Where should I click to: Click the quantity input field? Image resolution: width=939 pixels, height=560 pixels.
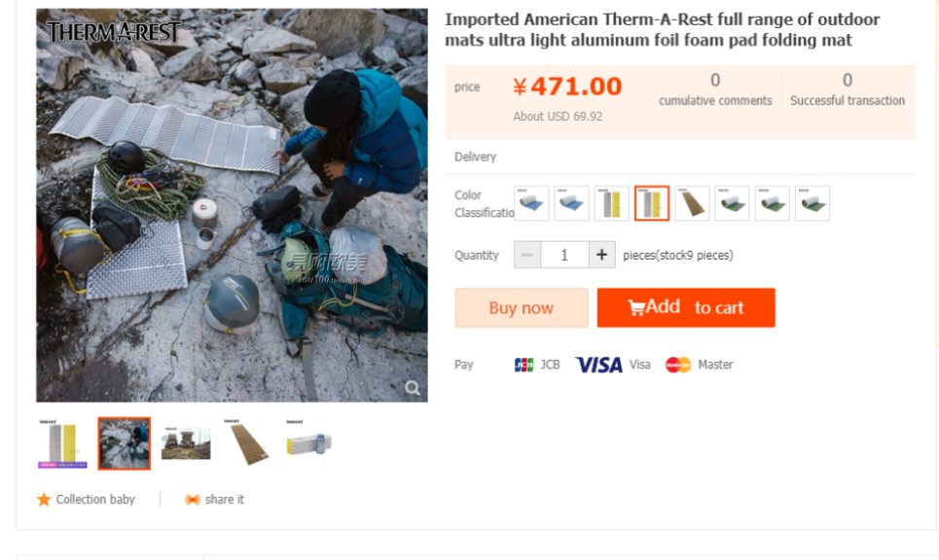tap(564, 255)
